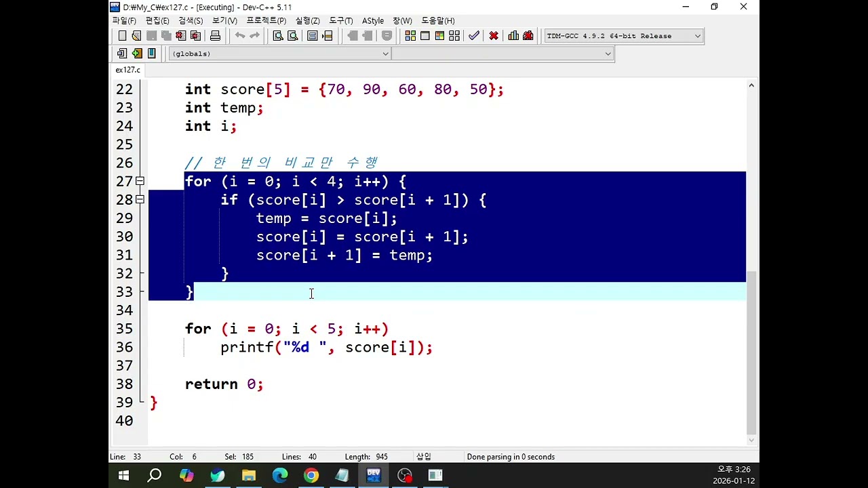Open the 실행(Z) menu
The width and height of the screenshot is (868, 488).
(307, 20)
